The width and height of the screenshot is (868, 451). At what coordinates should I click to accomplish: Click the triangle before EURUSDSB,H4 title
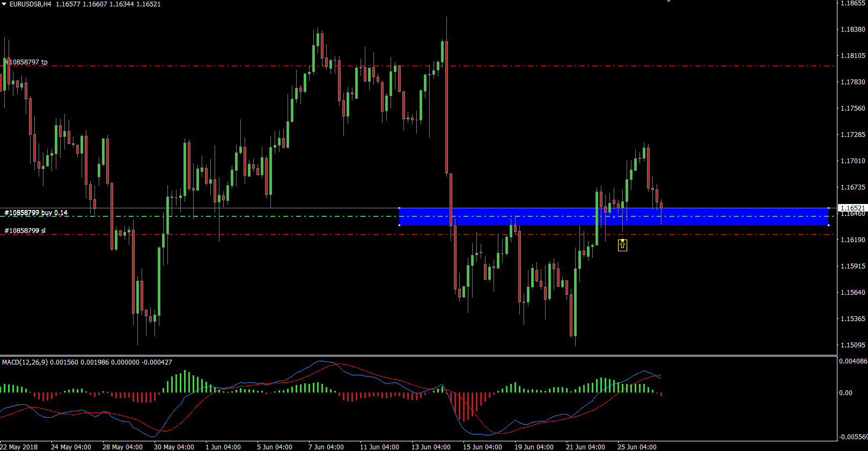pyautogui.click(x=4, y=4)
